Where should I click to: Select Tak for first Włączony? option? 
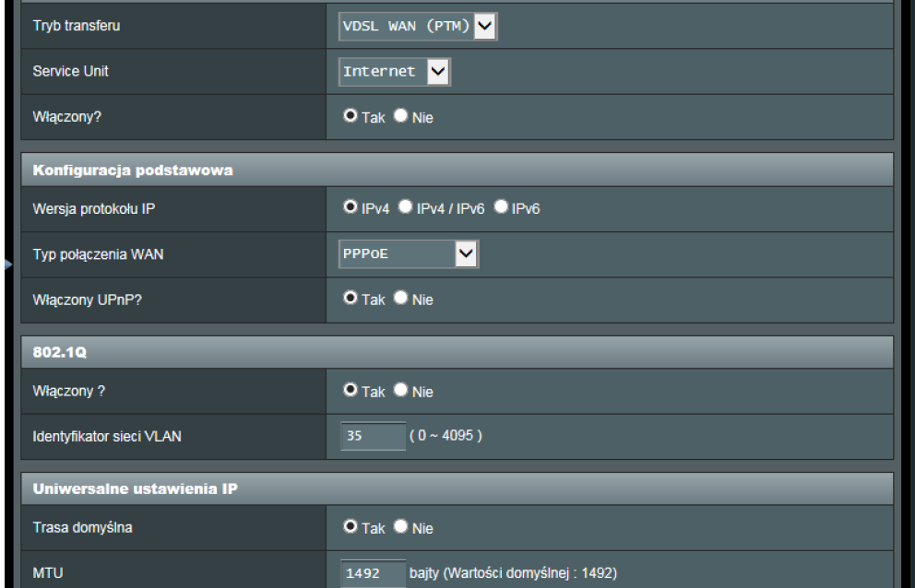pos(351,117)
